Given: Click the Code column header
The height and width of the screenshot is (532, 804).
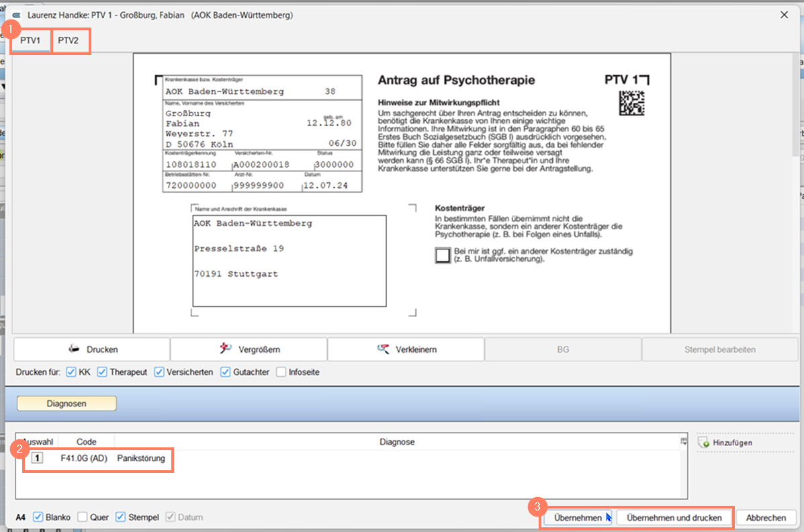Looking at the screenshot, I should click(86, 442).
